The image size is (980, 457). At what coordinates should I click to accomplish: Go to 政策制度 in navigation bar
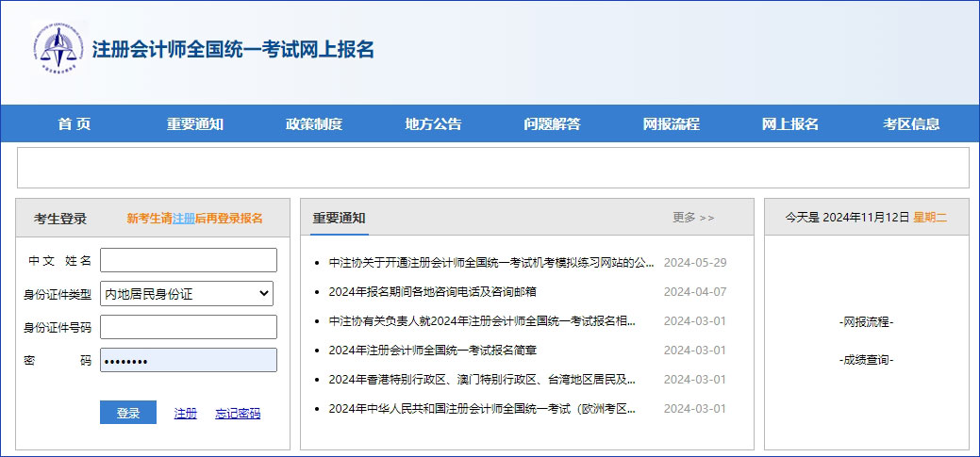coord(314,124)
